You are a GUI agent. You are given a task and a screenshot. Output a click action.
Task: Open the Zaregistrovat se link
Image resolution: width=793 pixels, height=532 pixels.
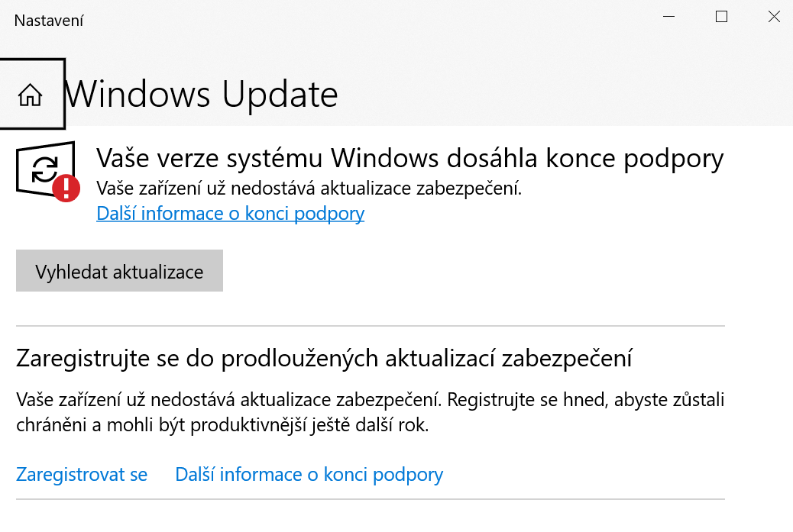[x=82, y=475]
